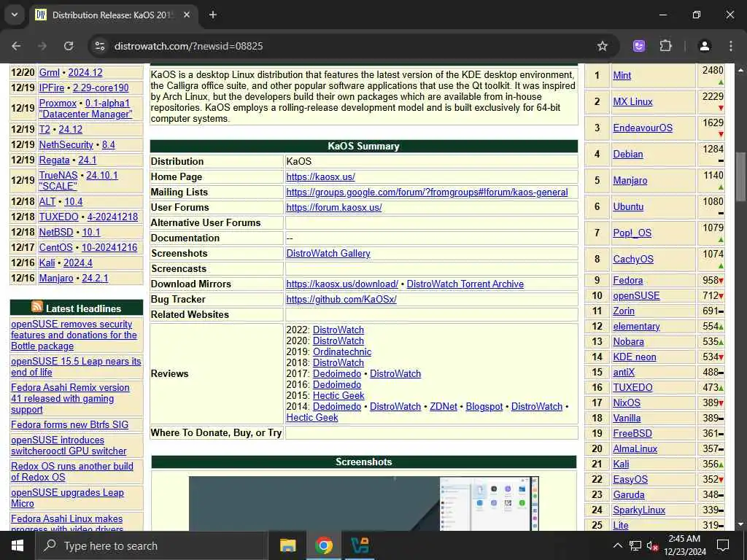Open the tab search dropdown arrow
747x560 pixels.
click(15, 15)
